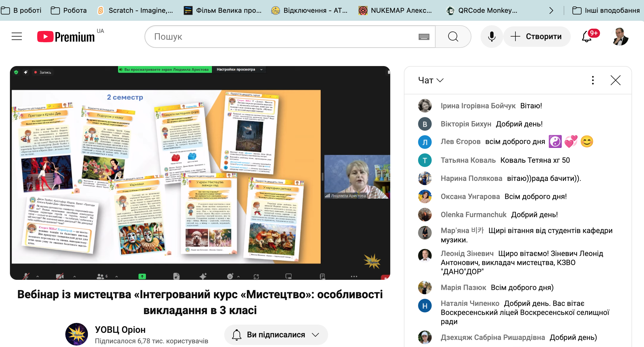Open Наталія Чипенко chat author name
This screenshot has height=347, width=644.
pos(470,303)
